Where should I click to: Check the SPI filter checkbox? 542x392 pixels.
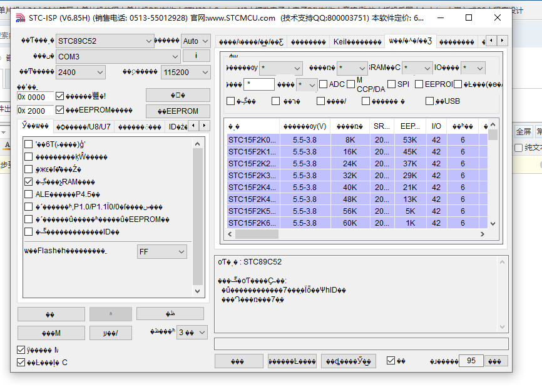click(392, 84)
